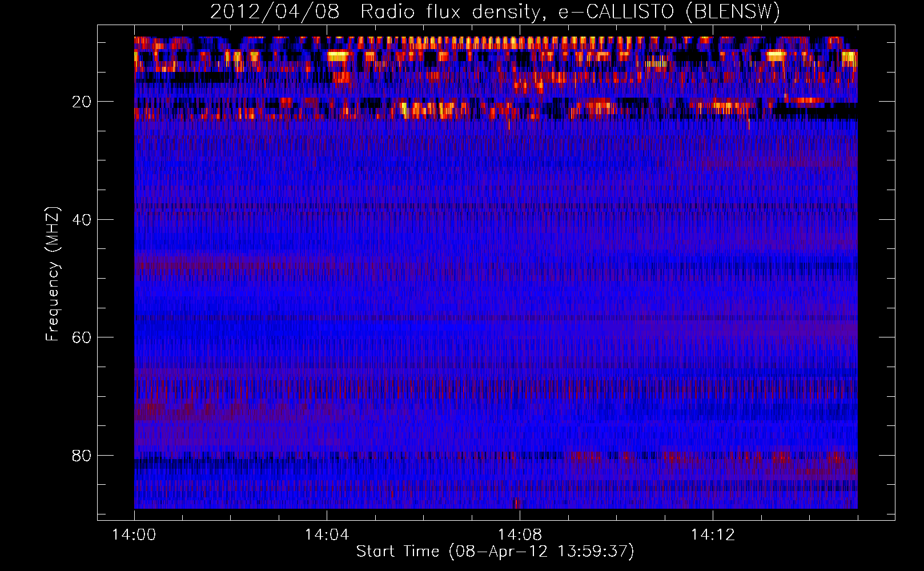This screenshot has height=571, width=924.
Task: Click the '60' frequency tick label
Action: pyautogui.click(x=82, y=337)
